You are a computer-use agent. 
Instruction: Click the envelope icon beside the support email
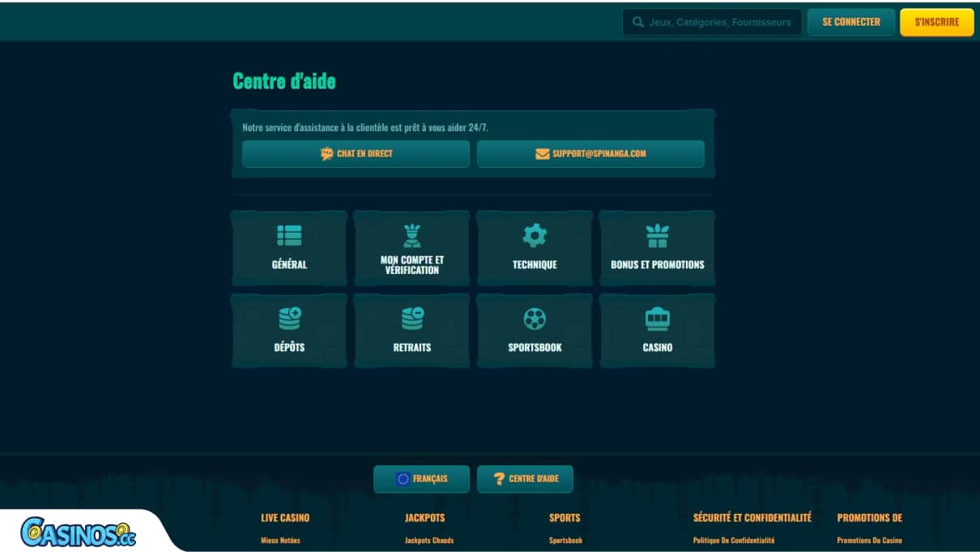[x=543, y=154]
